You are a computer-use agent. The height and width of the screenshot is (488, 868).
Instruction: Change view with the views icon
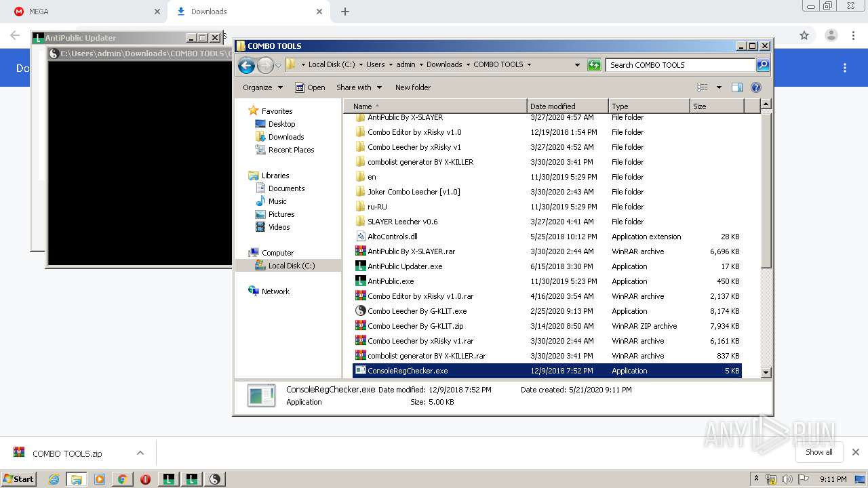(x=703, y=87)
